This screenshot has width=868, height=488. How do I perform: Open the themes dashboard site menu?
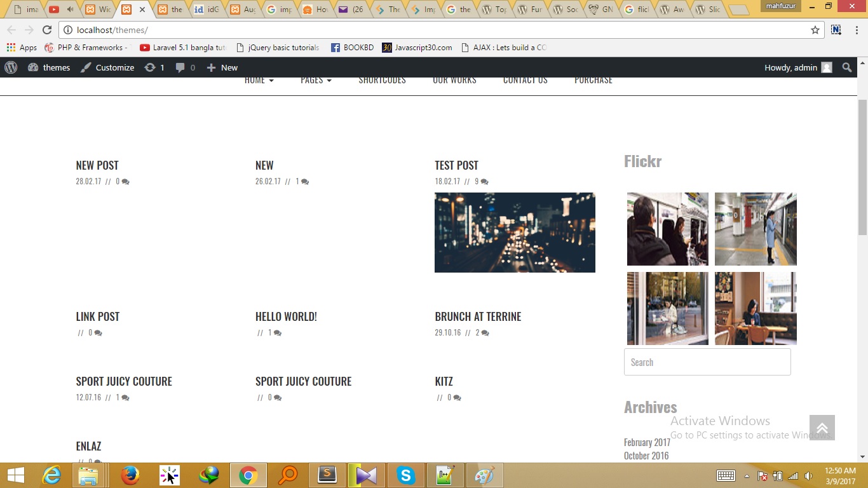click(x=49, y=67)
